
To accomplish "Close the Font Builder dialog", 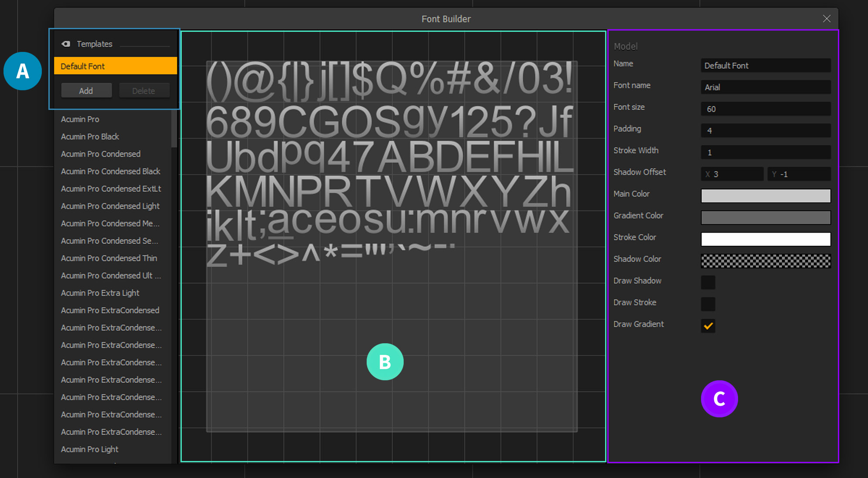I will tap(827, 19).
